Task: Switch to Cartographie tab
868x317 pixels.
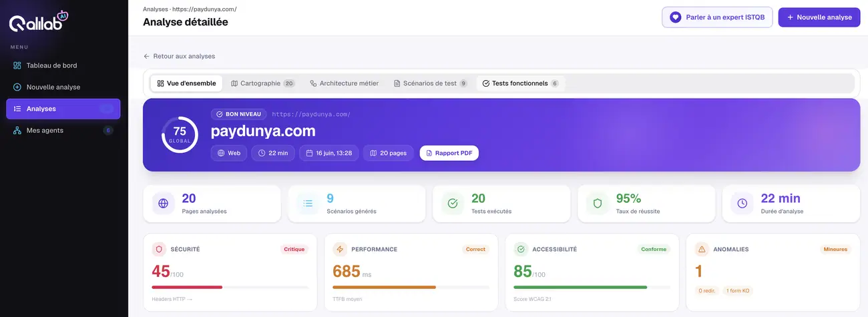Action: pos(262,83)
